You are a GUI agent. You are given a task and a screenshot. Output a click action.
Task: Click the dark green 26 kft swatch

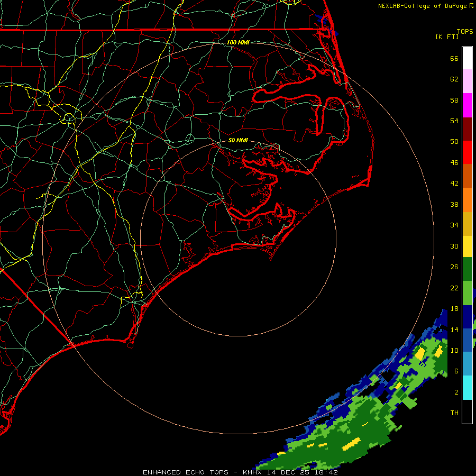(467, 269)
